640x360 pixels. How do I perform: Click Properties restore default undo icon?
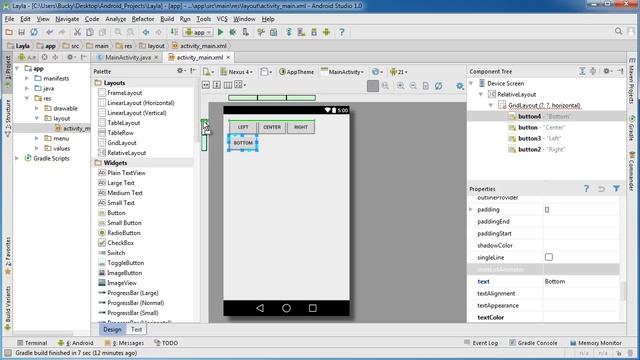click(x=601, y=189)
